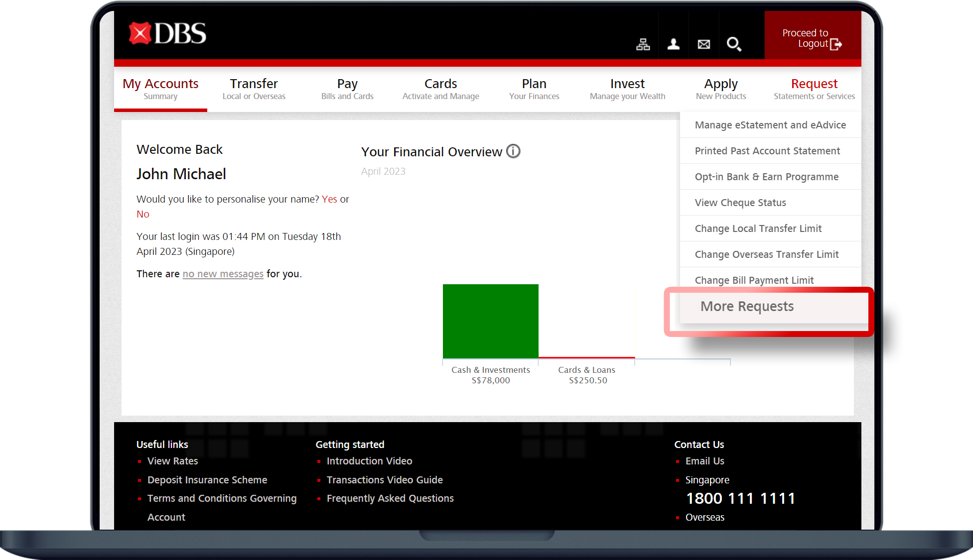
Task: Open the Introduction Video link
Action: (369, 461)
